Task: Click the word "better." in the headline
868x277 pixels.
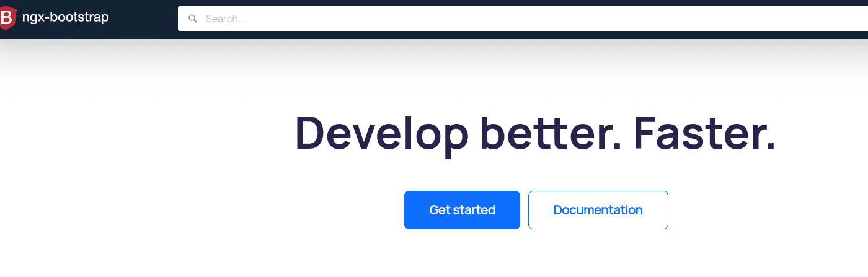Action: [x=551, y=132]
